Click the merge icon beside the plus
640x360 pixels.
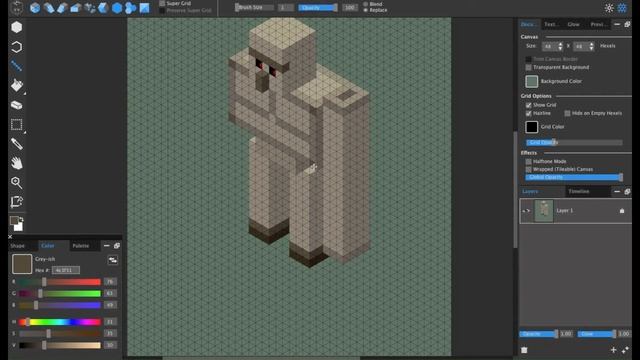(x=625, y=350)
